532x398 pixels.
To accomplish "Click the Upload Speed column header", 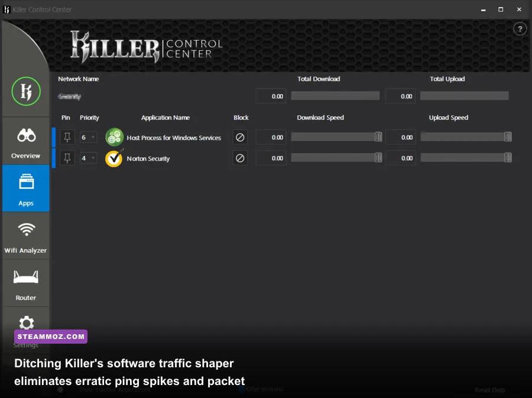I will (x=449, y=118).
